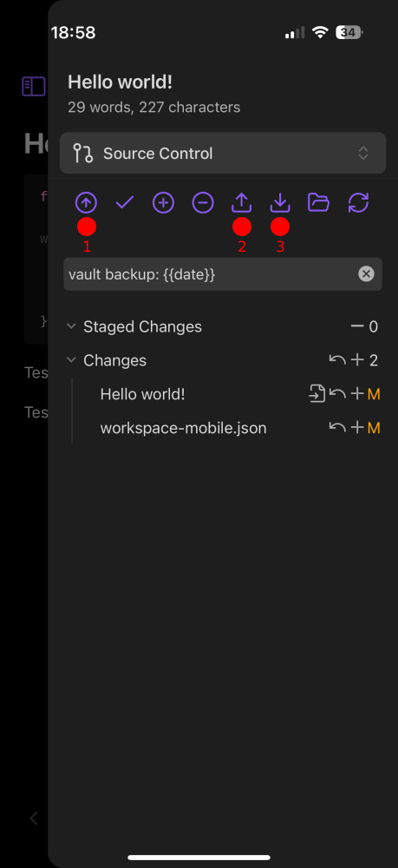The image size is (398, 868).
Task: Tap the commit-and-sync arrow-up circle icon
Action: point(86,202)
